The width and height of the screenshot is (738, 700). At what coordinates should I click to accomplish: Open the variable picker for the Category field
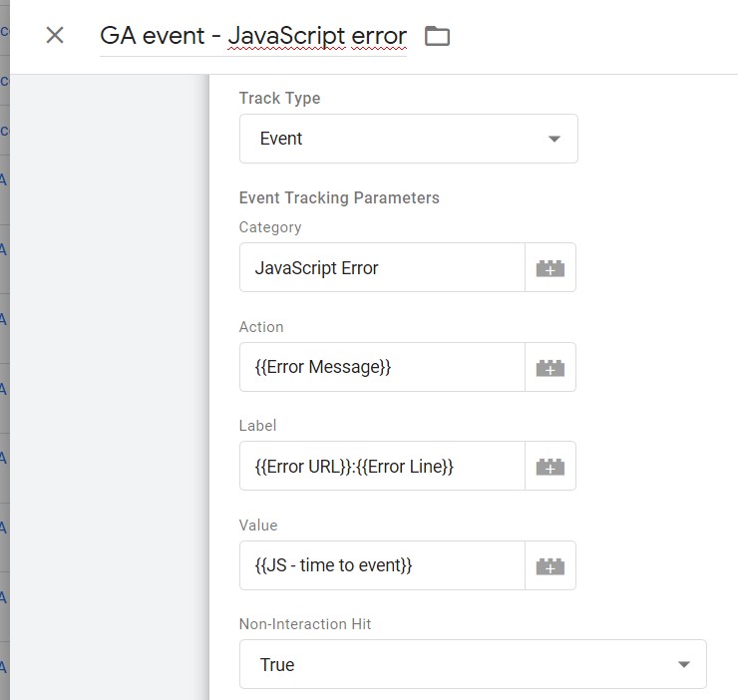pos(551,267)
